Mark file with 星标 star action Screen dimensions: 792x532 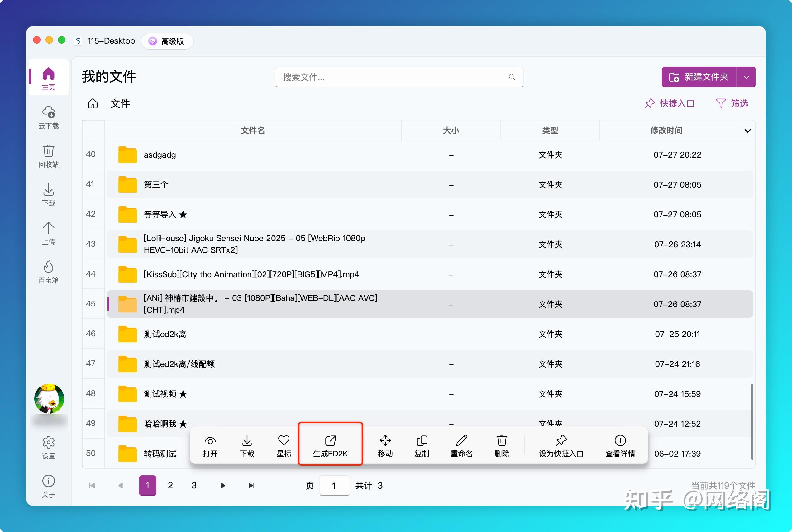(x=284, y=445)
